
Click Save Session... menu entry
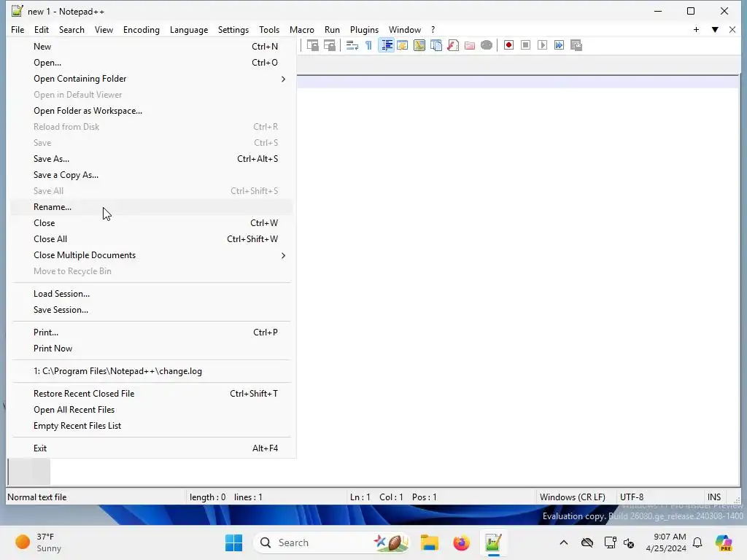point(152,310)
